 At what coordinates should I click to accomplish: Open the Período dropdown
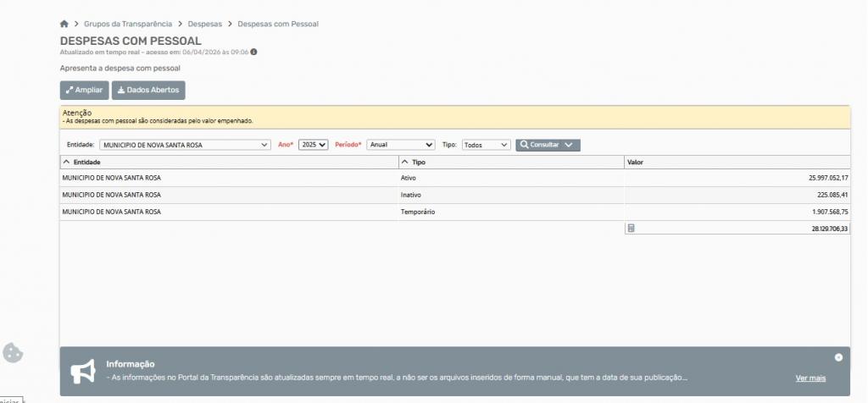click(x=400, y=145)
